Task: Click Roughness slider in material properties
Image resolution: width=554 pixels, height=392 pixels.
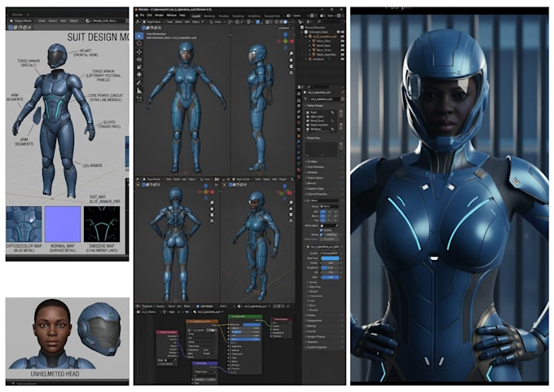Action: [330, 267]
